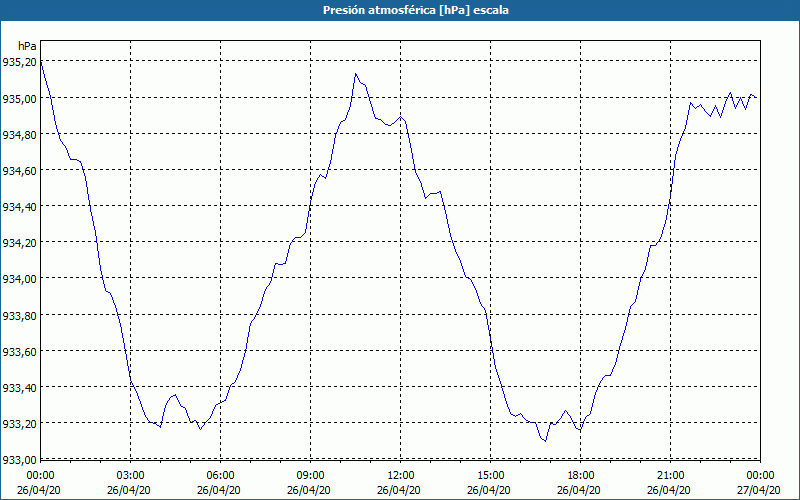This screenshot has height=500, width=800.
Task: Click the 03:00 time label
Action: point(131,476)
